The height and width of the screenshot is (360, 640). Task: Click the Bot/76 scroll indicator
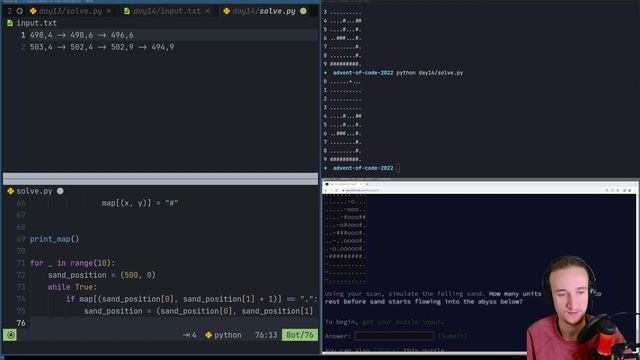pyautogui.click(x=300, y=335)
